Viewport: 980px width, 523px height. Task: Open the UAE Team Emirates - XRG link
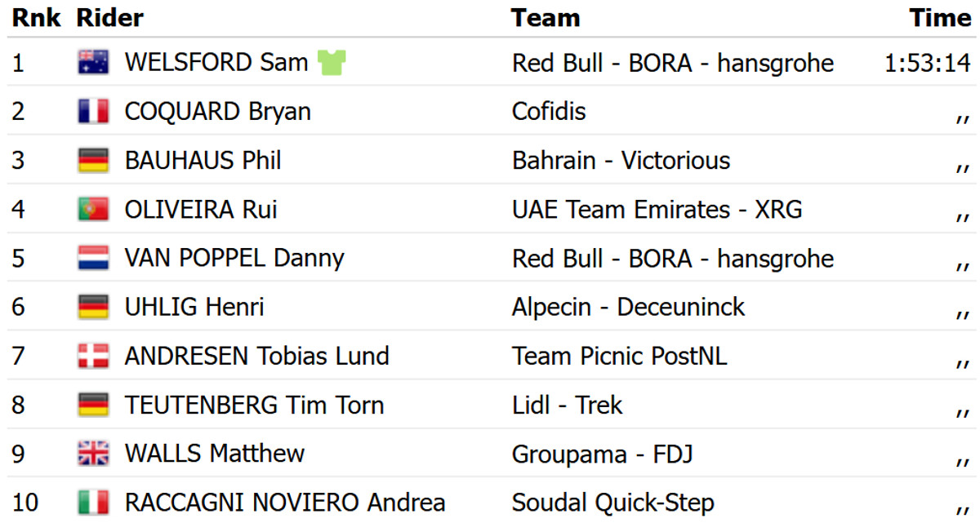point(657,210)
